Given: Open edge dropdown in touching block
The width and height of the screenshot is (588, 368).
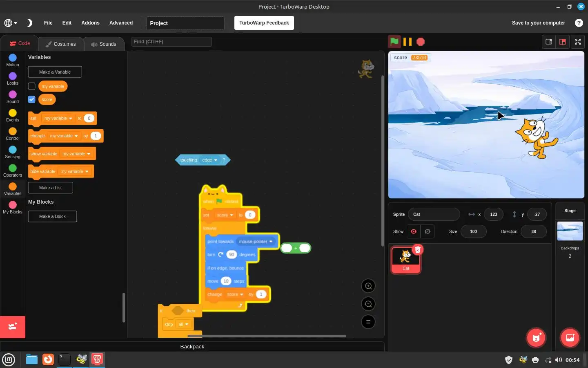Looking at the screenshot, I should [210, 160].
